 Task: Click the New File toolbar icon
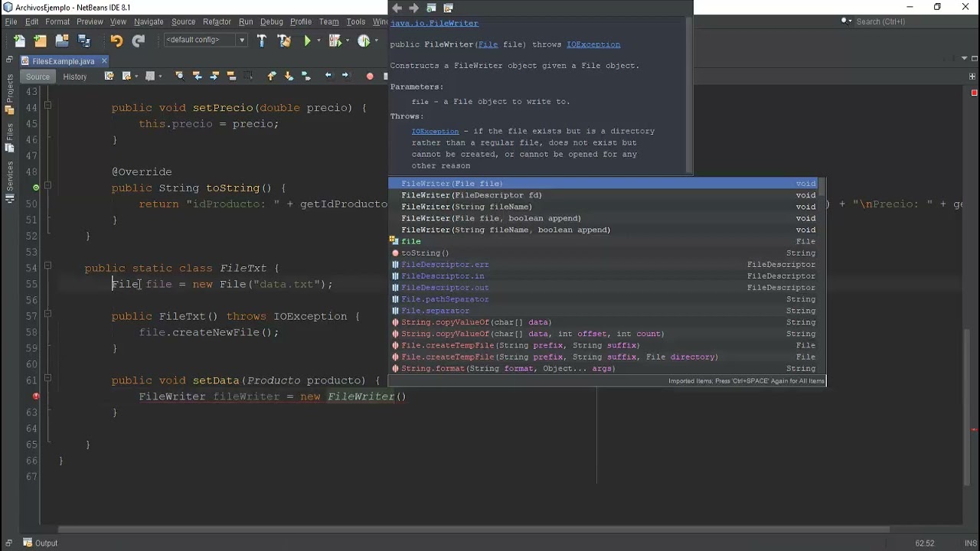coord(19,41)
